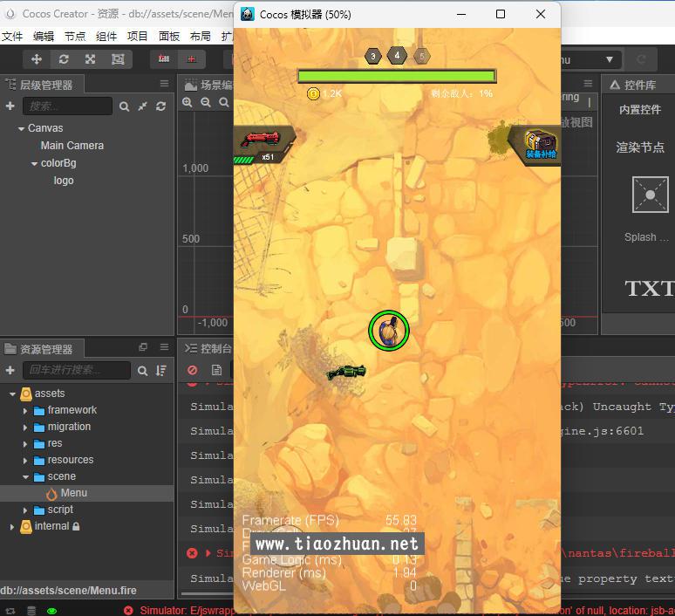Viewport: 675px width, 616px height.
Task: Switch to 资源管理器 tab
Action: (x=42, y=349)
